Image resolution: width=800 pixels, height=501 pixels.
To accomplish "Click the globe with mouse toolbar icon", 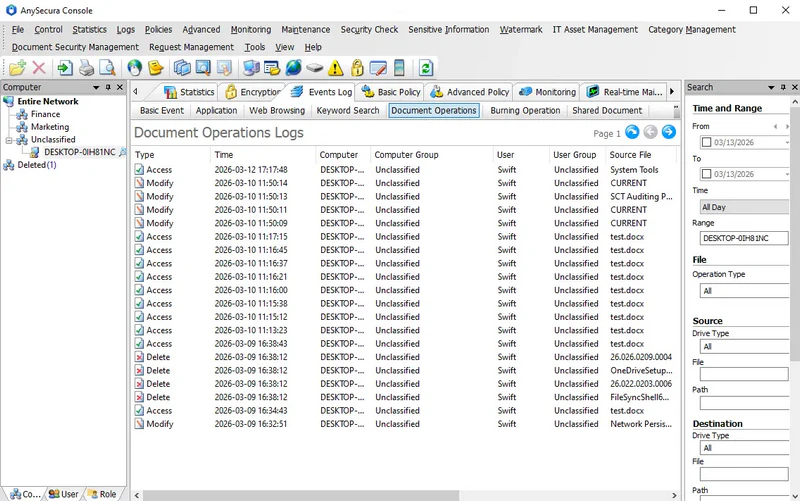I will [135, 68].
